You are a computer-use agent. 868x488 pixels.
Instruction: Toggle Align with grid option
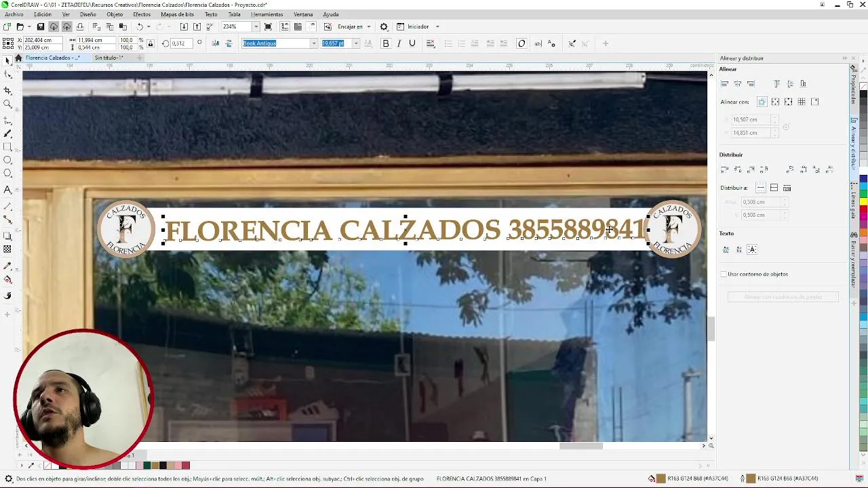[802, 102]
